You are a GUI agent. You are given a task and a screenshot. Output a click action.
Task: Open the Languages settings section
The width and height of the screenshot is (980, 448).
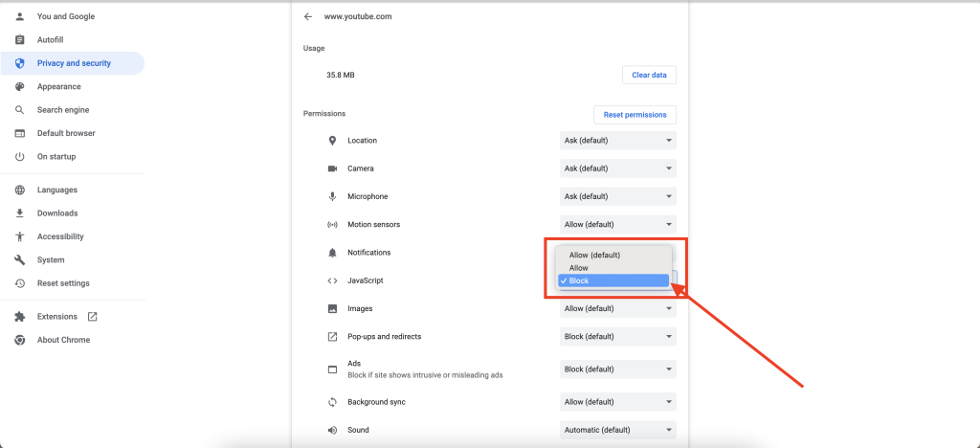point(57,190)
